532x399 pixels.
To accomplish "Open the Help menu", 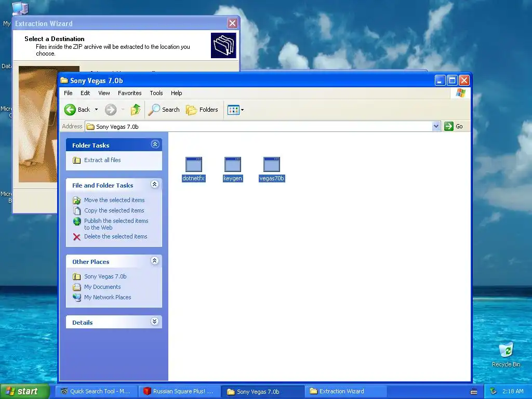I will (x=176, y=93).
